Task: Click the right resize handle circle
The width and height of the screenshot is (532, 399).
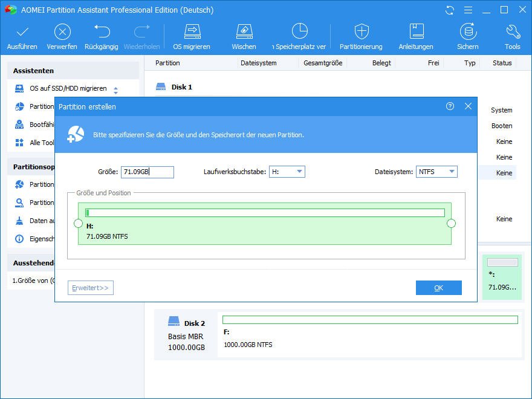Action: [451, 223]
